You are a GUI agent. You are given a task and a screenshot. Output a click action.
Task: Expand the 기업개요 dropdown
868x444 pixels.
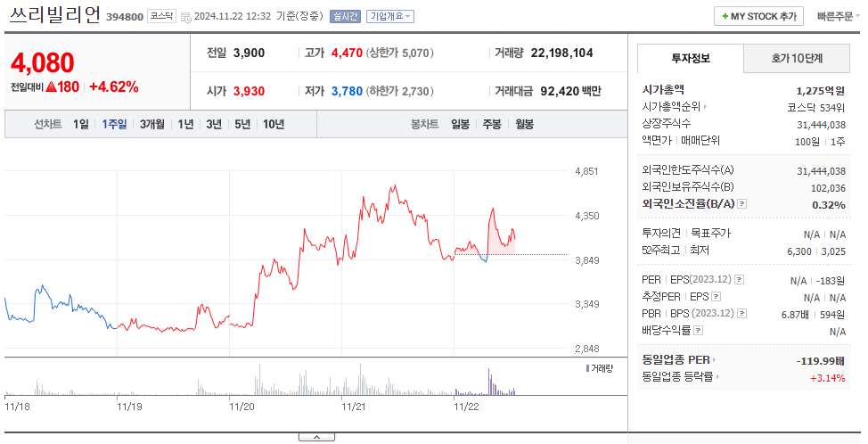(390, 17)
